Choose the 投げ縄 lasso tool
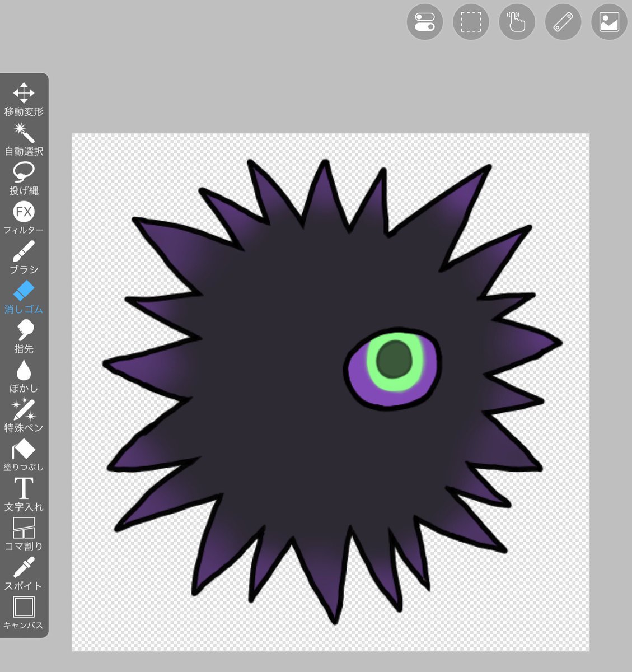Viewport: 632px width, 672px height. pyautogui.click(x=24, y=178)
